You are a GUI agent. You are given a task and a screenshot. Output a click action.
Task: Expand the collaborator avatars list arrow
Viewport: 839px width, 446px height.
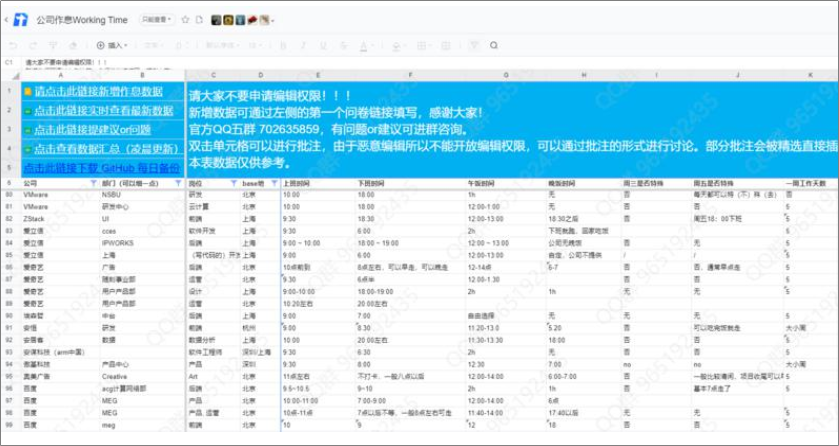click(273, 21)
